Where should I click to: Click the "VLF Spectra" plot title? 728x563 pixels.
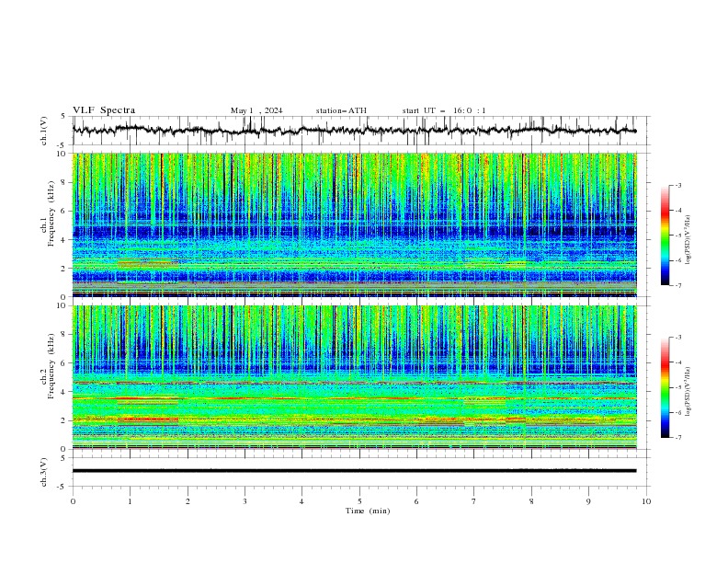coord(104,110)
